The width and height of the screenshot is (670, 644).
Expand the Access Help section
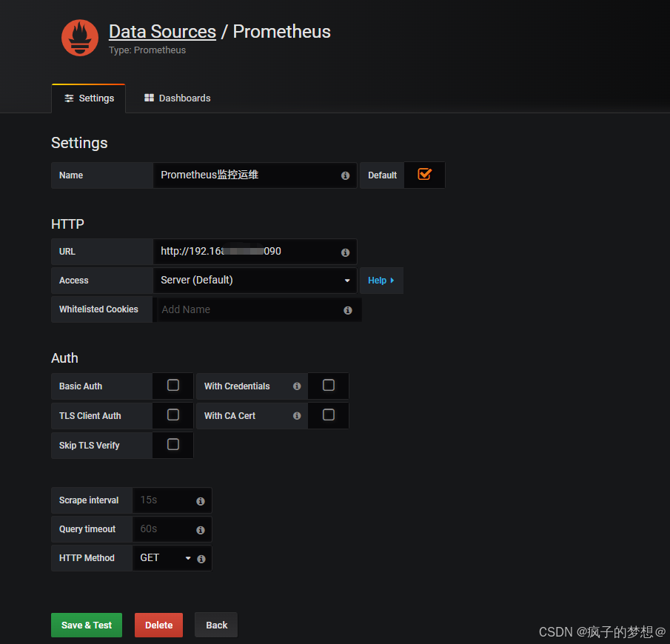381,281
